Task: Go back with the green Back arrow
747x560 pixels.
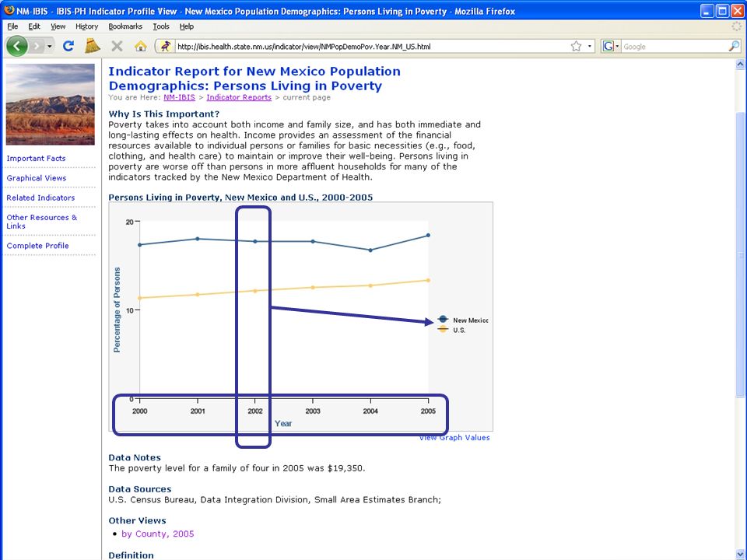Action: 16,46
